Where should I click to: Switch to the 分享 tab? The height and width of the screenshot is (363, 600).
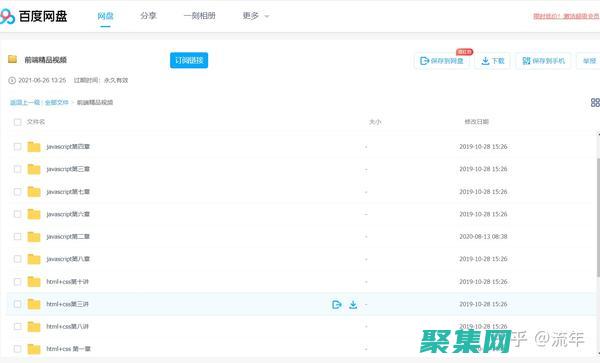pyautogui.click(x=148, y=16)
